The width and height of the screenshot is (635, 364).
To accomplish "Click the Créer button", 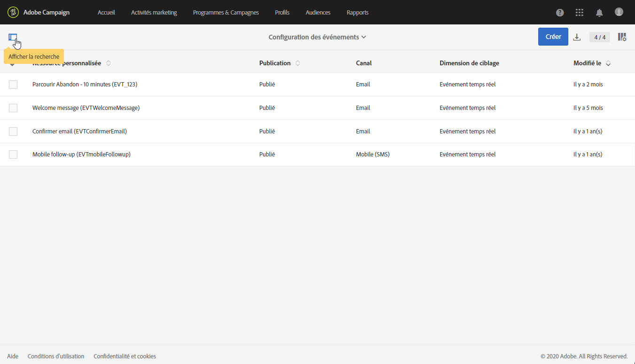I will [x=553, y=37].
